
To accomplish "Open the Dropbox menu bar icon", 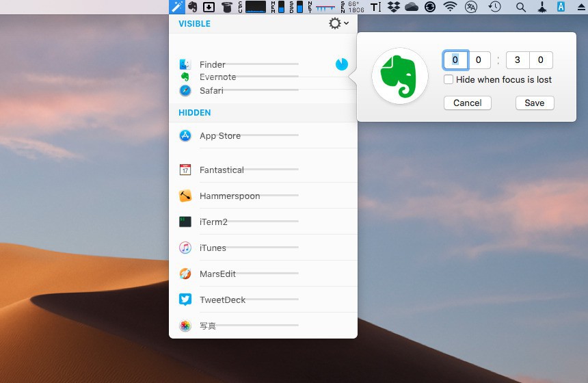I will pyautogui.click(x=394, y=7).
